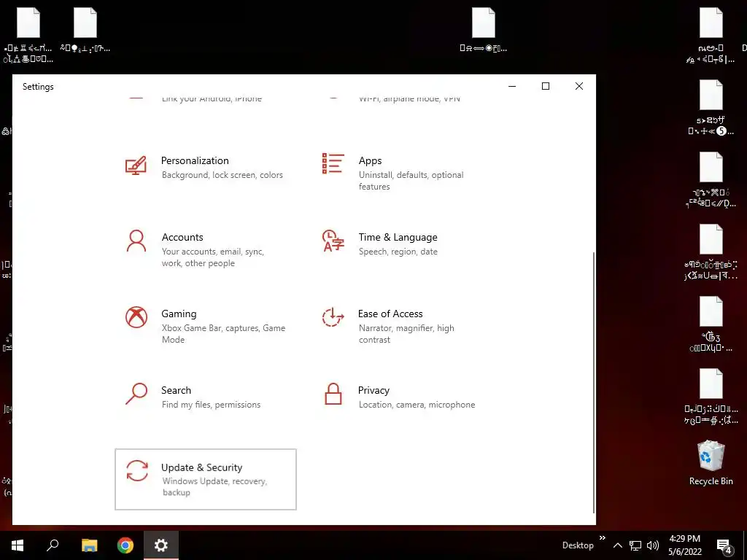Open the Time & Language clock icon

(333, 241)
